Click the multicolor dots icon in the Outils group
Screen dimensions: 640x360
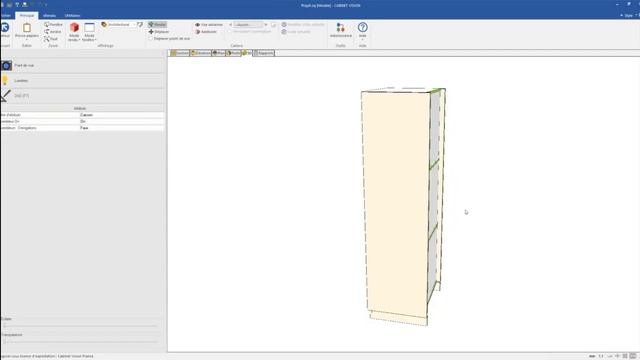point(340,28)
